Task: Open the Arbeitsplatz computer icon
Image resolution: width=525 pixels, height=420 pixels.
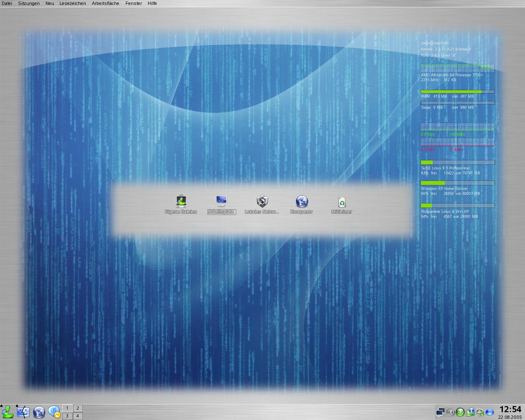Action: (x=221, y=204)
